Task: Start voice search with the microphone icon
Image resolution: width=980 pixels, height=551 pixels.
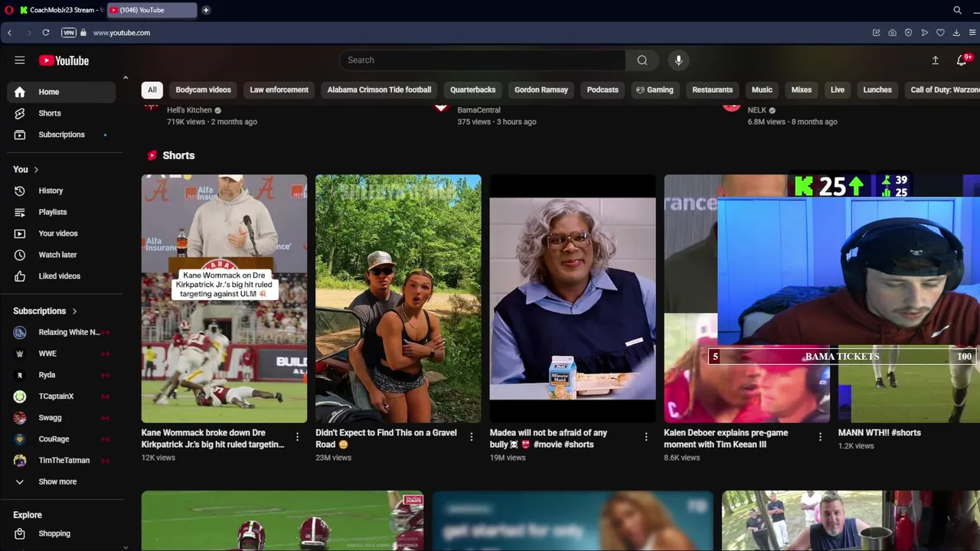Action: coord(678,60)
